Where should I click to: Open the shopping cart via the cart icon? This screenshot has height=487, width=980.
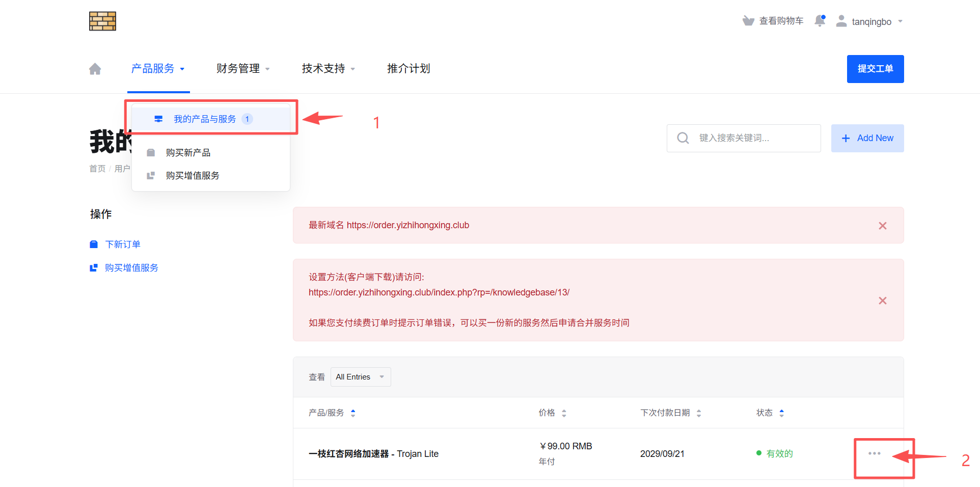click(748, 20)
